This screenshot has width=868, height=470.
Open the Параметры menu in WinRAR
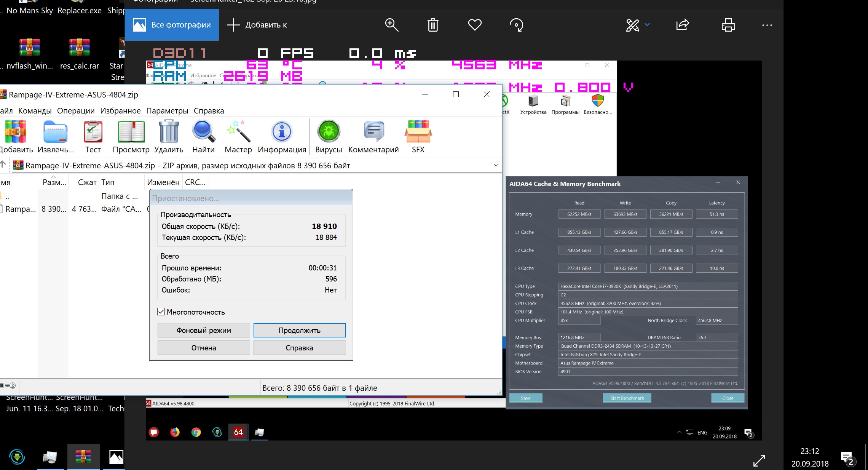coord(167,111)
